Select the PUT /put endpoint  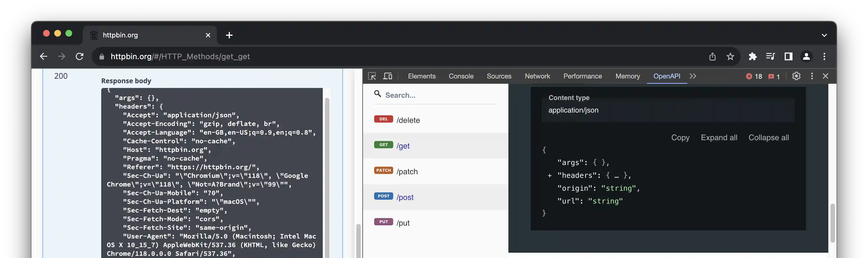[x=435, y=223]
